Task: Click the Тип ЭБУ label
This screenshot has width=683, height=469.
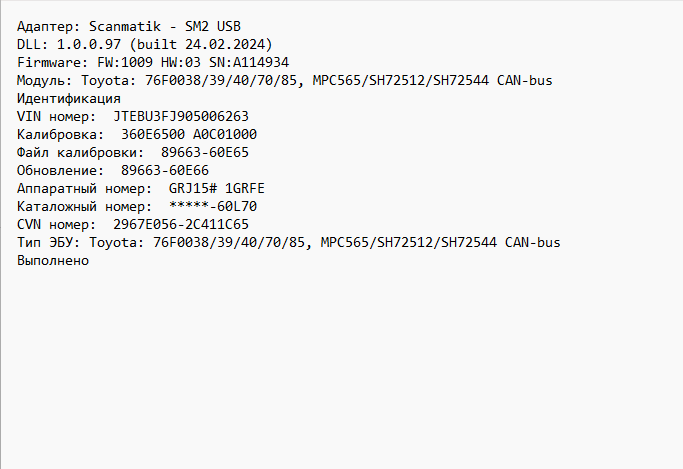Action: tap(49, 242)
